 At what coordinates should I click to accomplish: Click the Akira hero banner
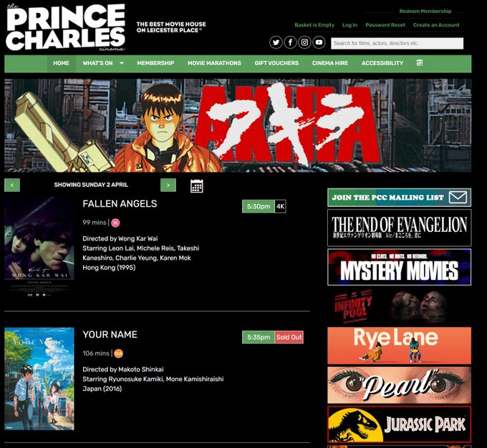coord(238,125)
